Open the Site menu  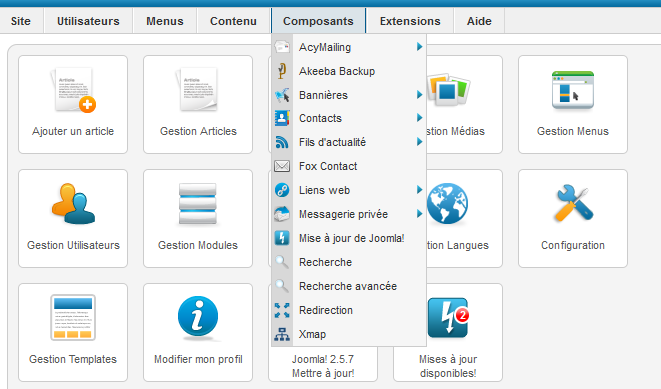21,21
